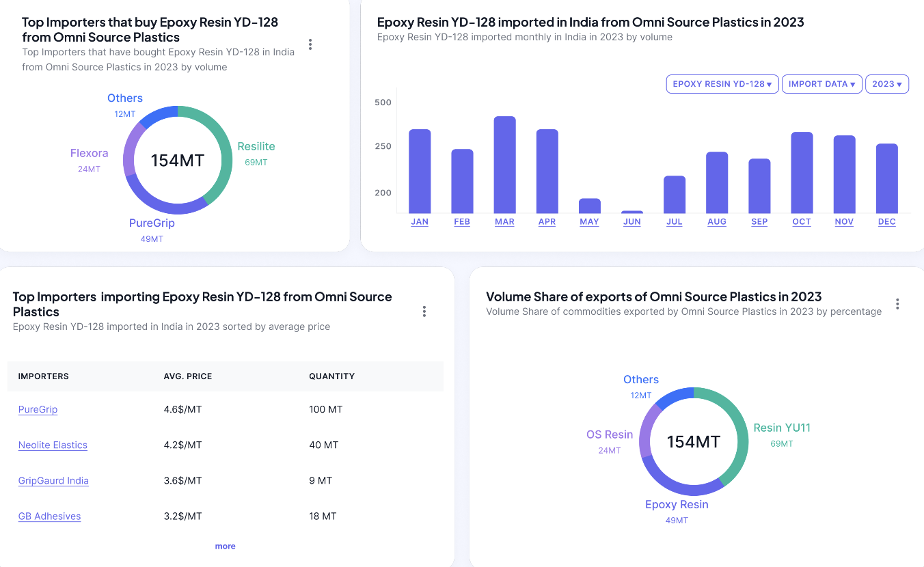Open the IMPORT DATA dropdown
Image resolution: width=924 pixels, height=567 pixels.
click(x=821, y=83)
